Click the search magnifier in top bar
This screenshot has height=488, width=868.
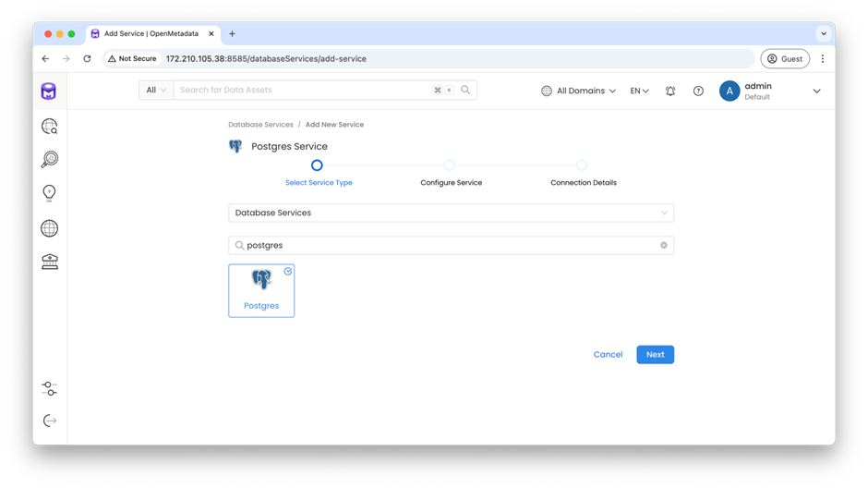click(465, 90)
